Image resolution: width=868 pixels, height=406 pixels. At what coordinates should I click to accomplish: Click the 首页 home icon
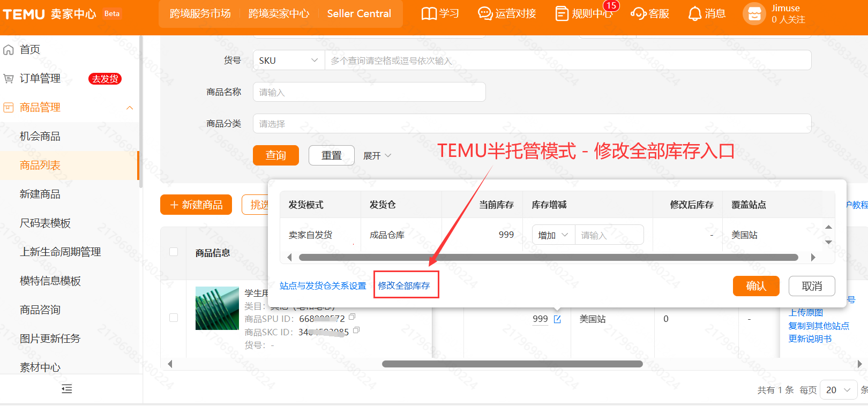coord(9,50)
